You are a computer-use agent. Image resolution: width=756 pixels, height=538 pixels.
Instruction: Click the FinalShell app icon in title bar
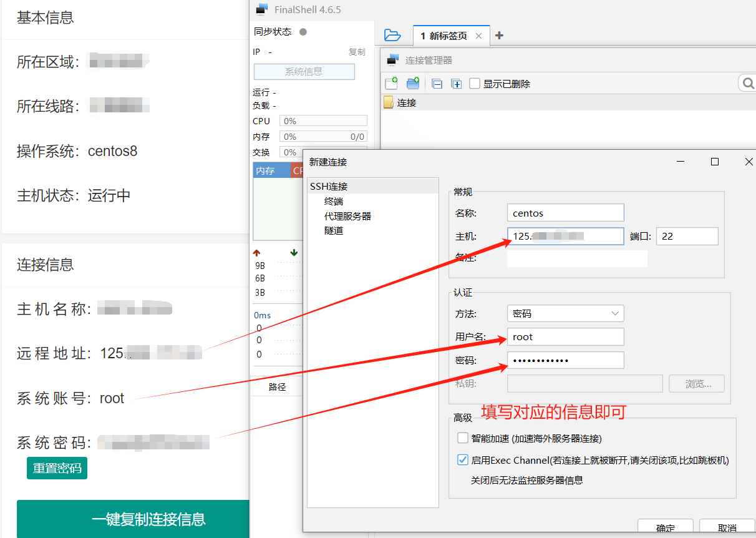click(x=261, y=9)
